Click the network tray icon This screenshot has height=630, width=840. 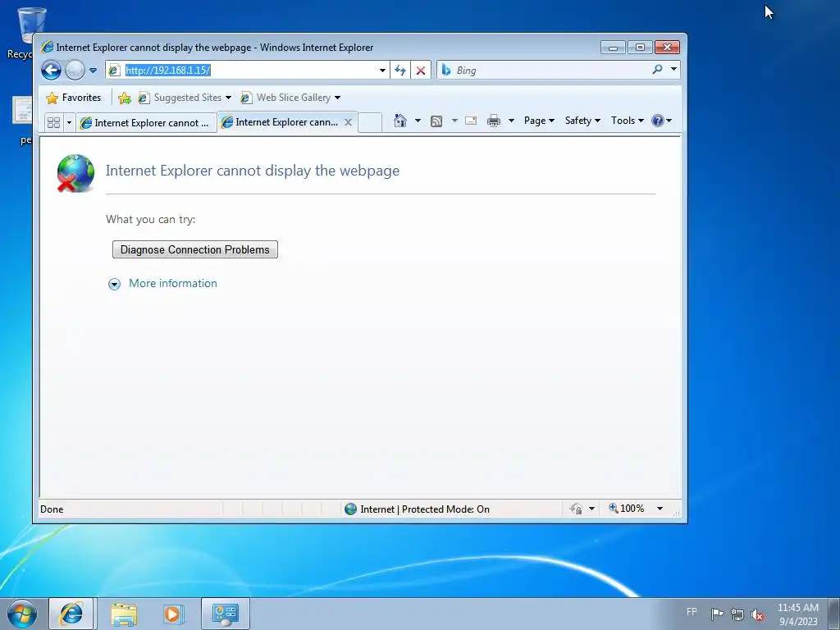tap(737, 614)
